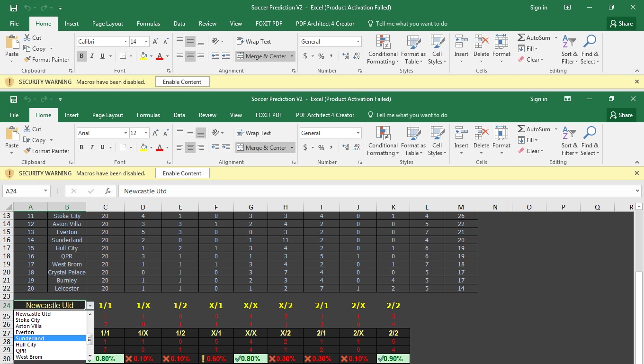644x364 pixels.
Task: Click the formula bar showing Newcastle Utd
Action: tap(376, 191)
